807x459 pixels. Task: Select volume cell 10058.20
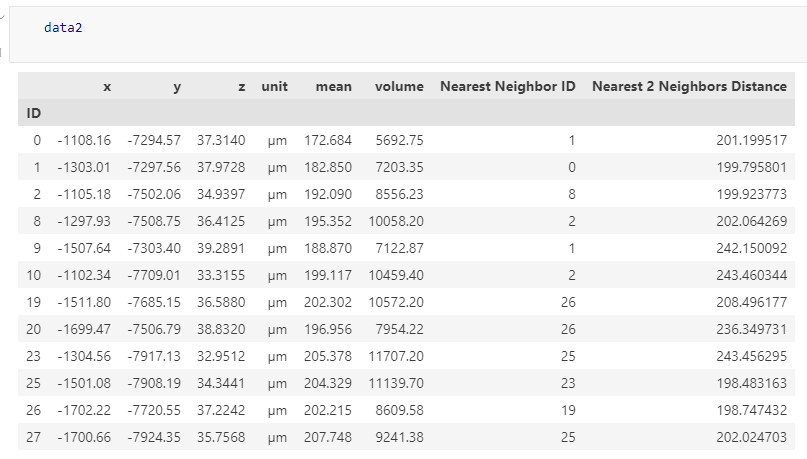[x=396, y=221]
